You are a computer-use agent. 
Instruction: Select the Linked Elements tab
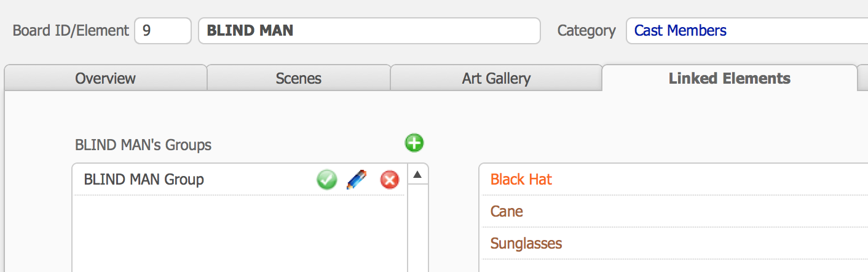730,78
